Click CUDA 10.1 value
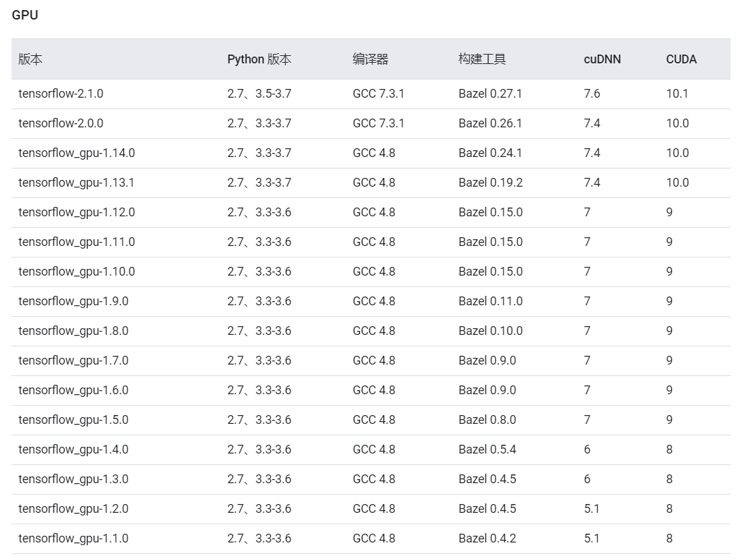 [x=677, y=94]
